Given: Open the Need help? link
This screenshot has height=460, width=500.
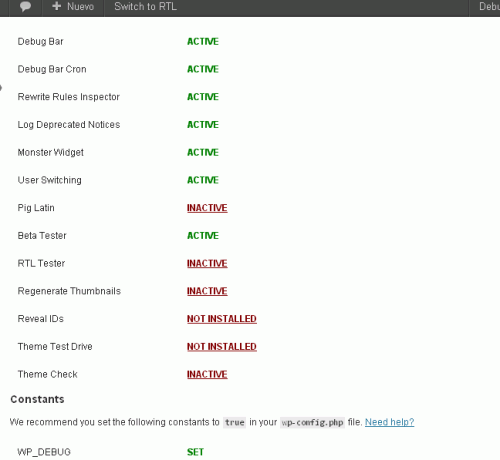Looking at the screenshot, I should pos(389,422).
